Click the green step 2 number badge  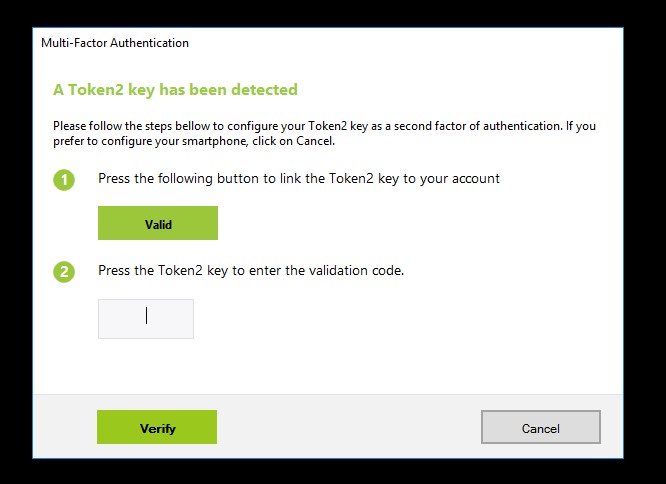pos(64,272)
